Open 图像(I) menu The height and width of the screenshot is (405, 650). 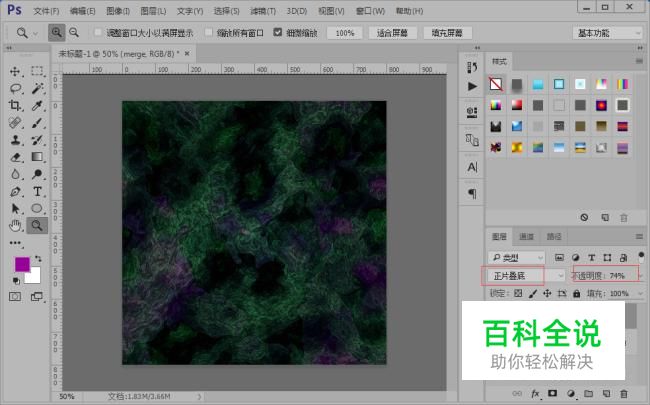tap(118, 11)
